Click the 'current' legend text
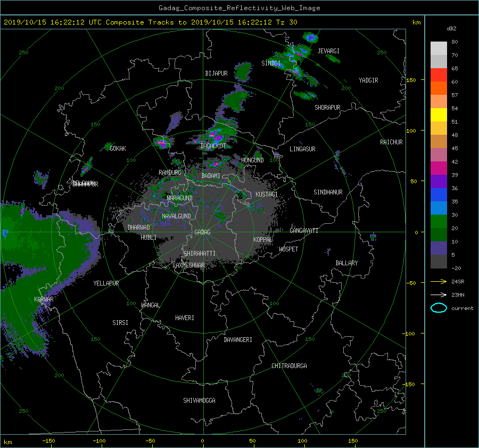 coord(463,308)
